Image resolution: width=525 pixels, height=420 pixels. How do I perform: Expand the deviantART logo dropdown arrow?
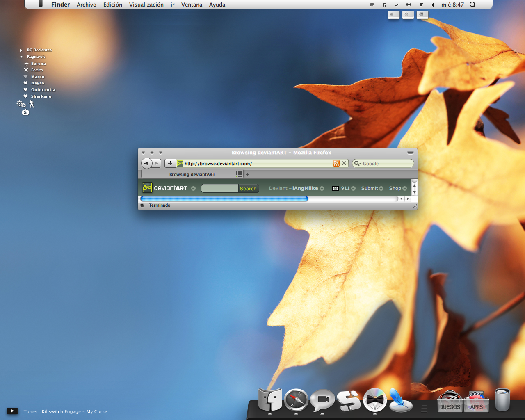[194, 189]
